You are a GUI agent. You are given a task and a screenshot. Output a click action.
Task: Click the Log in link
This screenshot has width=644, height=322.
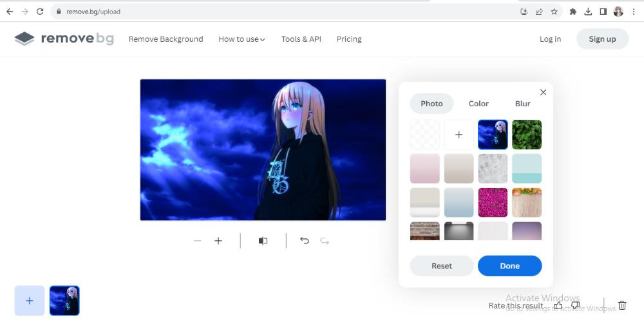pos(550,39)
